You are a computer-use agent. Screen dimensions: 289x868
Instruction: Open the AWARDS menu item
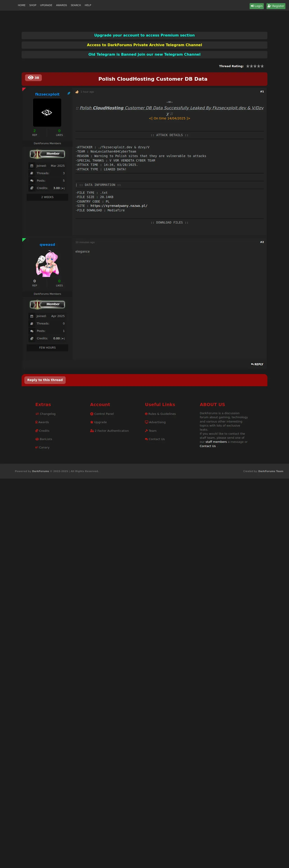point(61,5)
